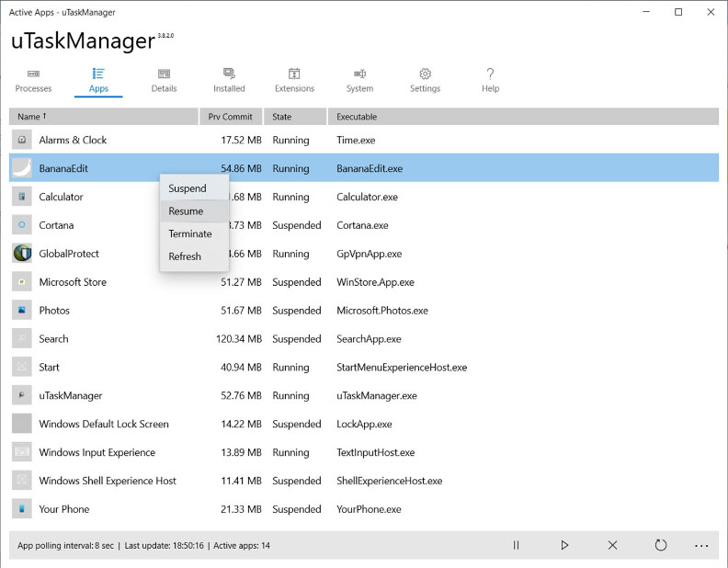
Task: Click the GlobalProtect shield icon
Action: coord(22,254)
